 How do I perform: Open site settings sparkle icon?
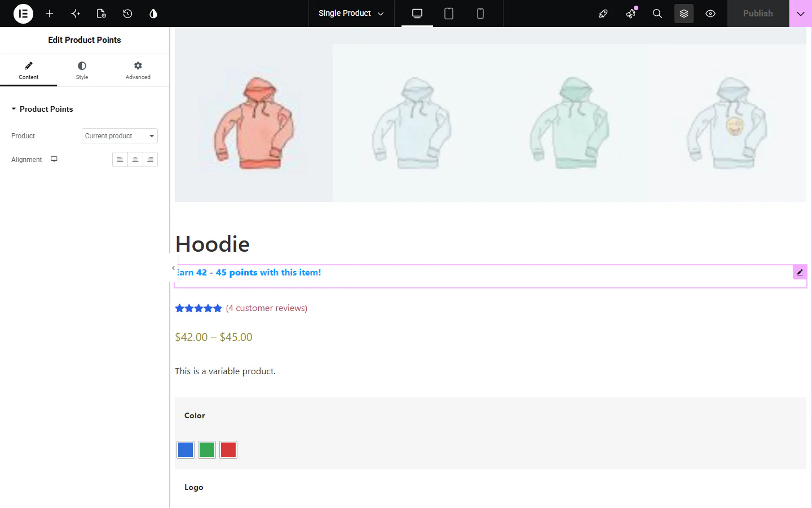point(76,14)
